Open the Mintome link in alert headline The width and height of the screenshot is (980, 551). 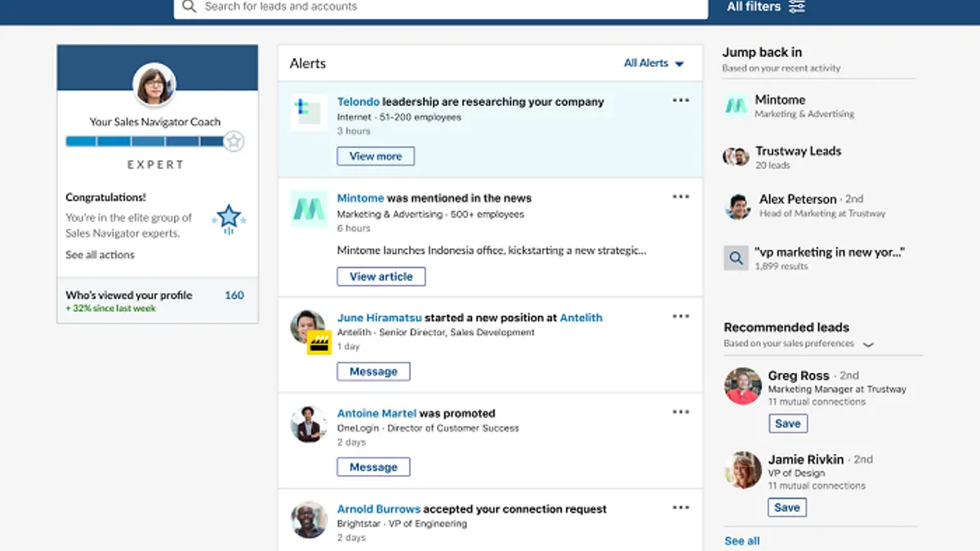360,198
